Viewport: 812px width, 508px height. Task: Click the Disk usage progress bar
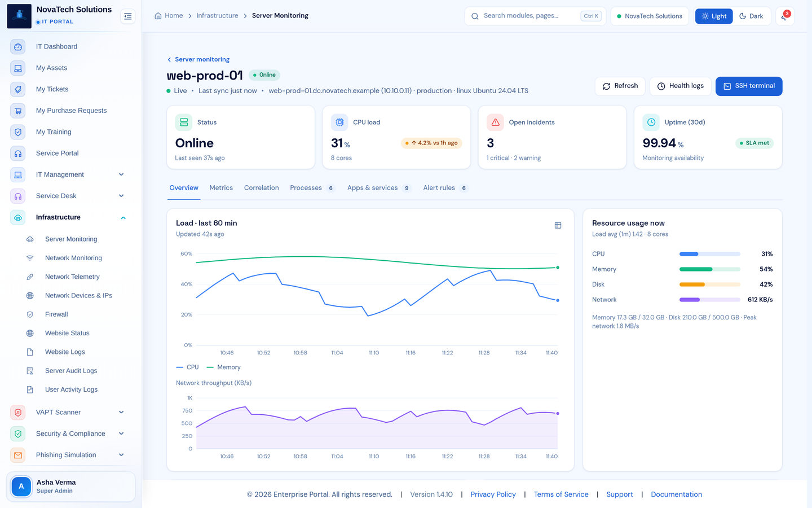710,284
